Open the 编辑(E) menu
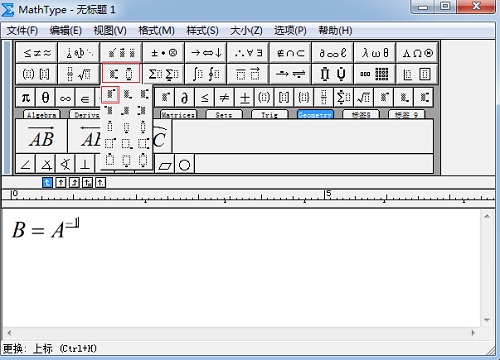 66,31
